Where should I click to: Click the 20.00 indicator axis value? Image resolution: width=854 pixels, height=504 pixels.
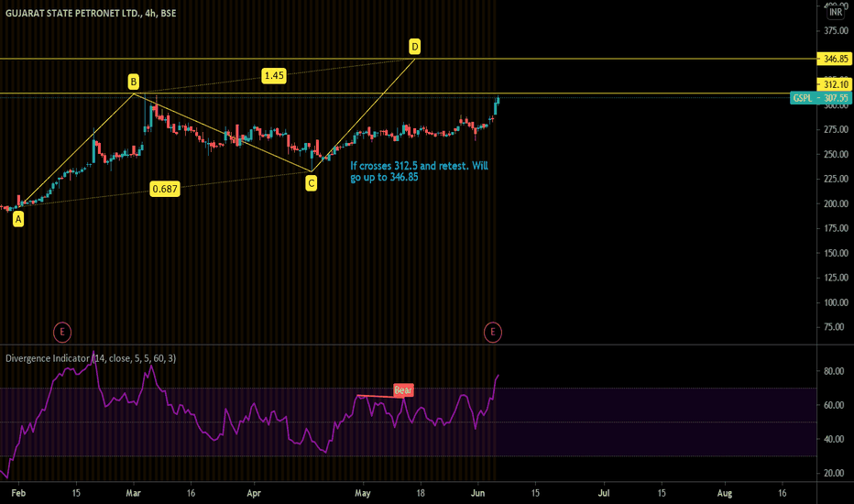click(x=834, y=473)
